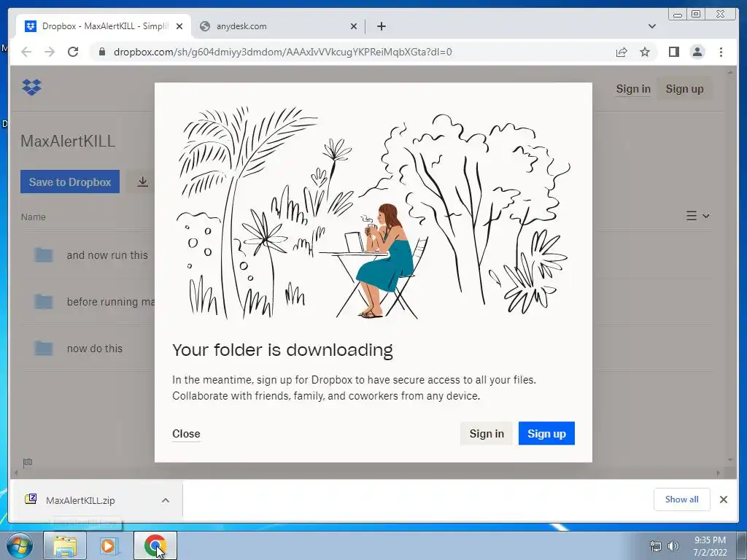Open the 'and now run this' folder
Screen dimensions: 747x560
point(107,255)
